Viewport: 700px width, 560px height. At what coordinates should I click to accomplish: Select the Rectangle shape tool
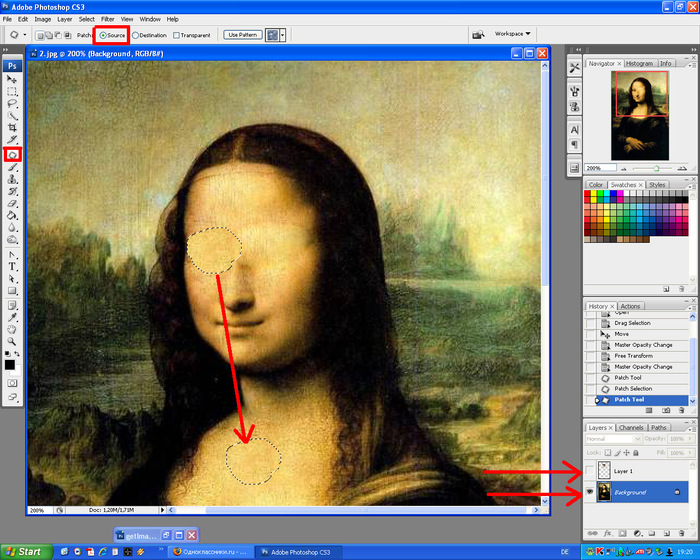[12, 291]
